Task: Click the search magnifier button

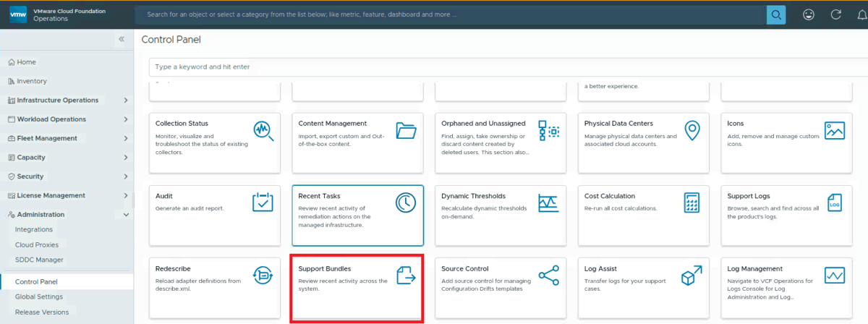Action: tap(776, 14)
